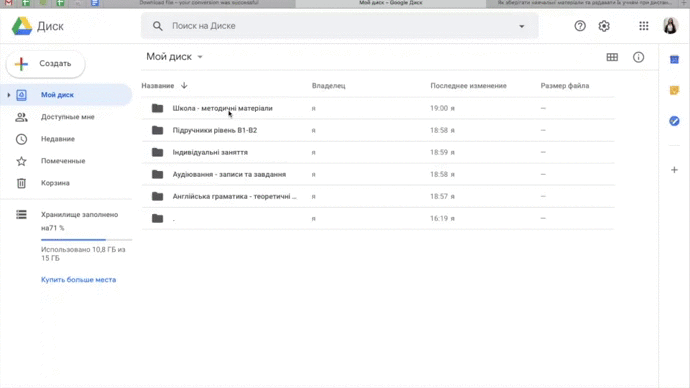Open Calendar side panel icon

click(674, 59)
